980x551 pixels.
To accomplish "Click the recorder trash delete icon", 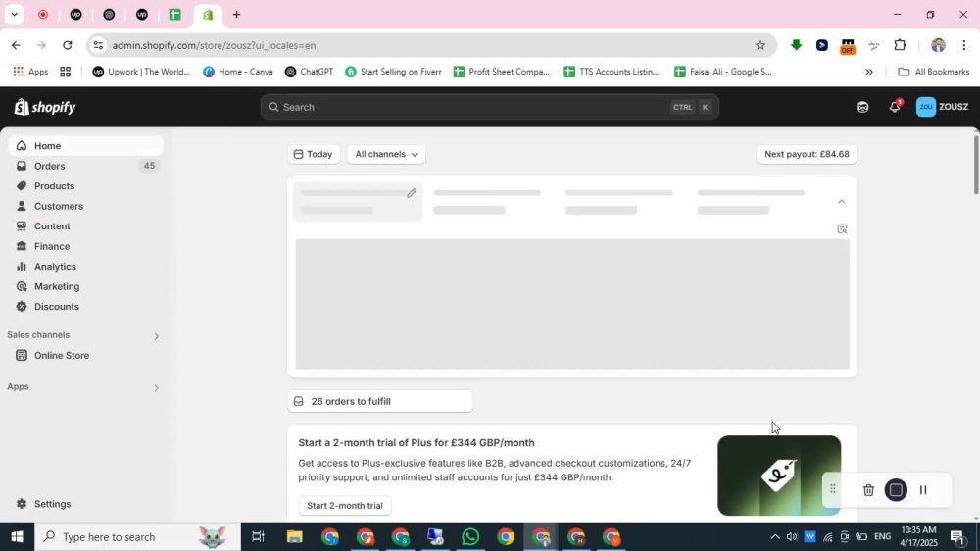I will click(x=868, y=489).
